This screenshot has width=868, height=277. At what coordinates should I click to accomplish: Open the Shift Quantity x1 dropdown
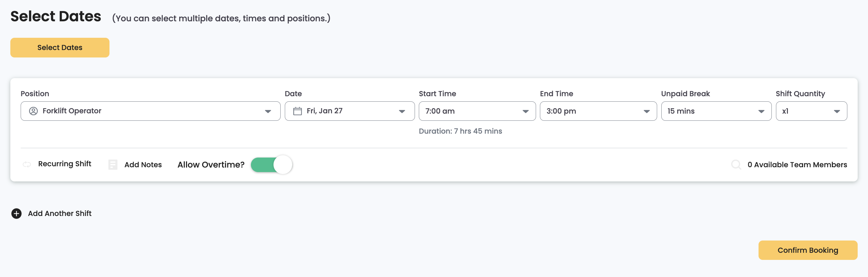click(811, 111)
